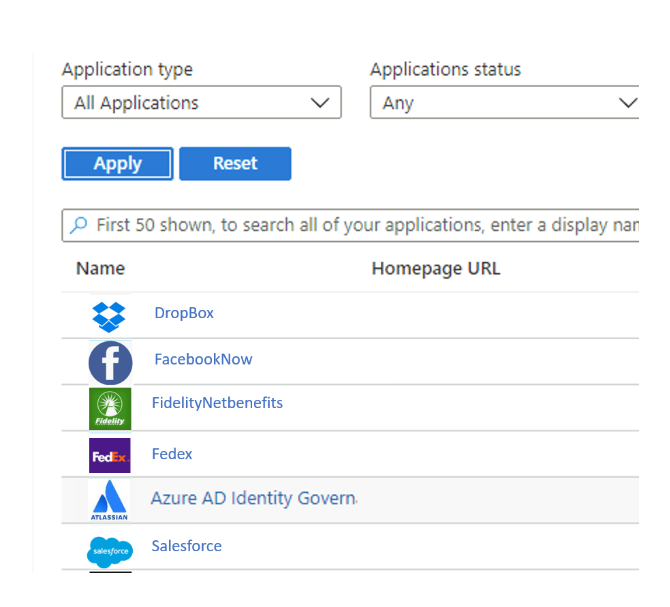Click the Facebook logo icon
670x607 pixels.
coord(110,363)
